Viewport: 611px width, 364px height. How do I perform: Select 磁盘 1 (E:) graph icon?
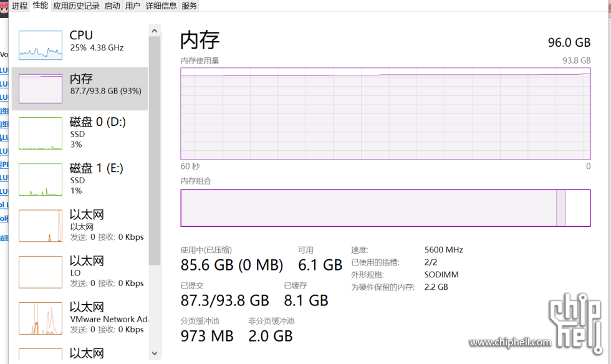coord(41,180)
